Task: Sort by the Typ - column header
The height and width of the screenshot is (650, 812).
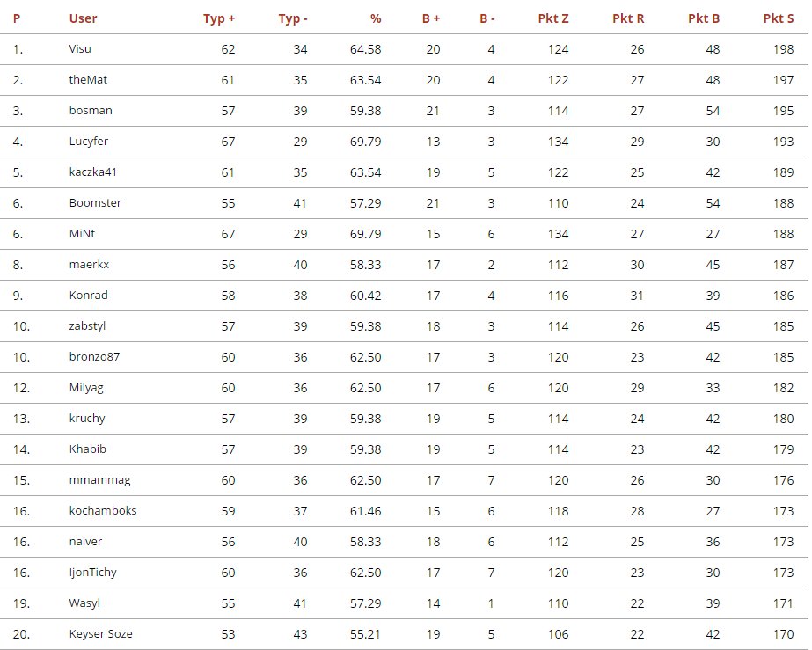Action: coord(293,18)
